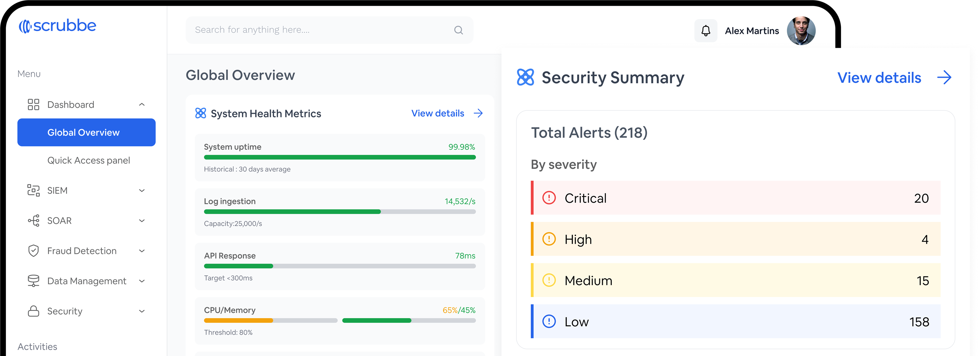Image resolution: width=980 pixels, height=356 pixels.
Task: Click the Security lock icon
Action: tap(33, 311)
